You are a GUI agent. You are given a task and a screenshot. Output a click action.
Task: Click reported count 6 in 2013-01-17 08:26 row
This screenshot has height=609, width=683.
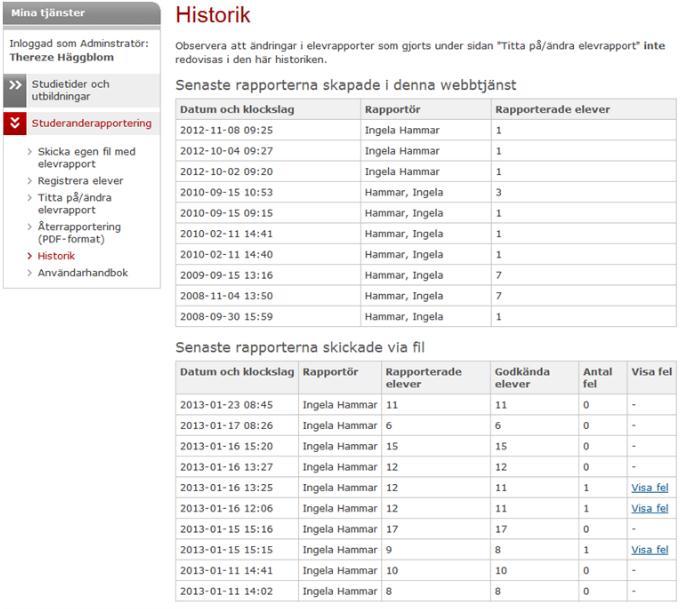(389, 426)
